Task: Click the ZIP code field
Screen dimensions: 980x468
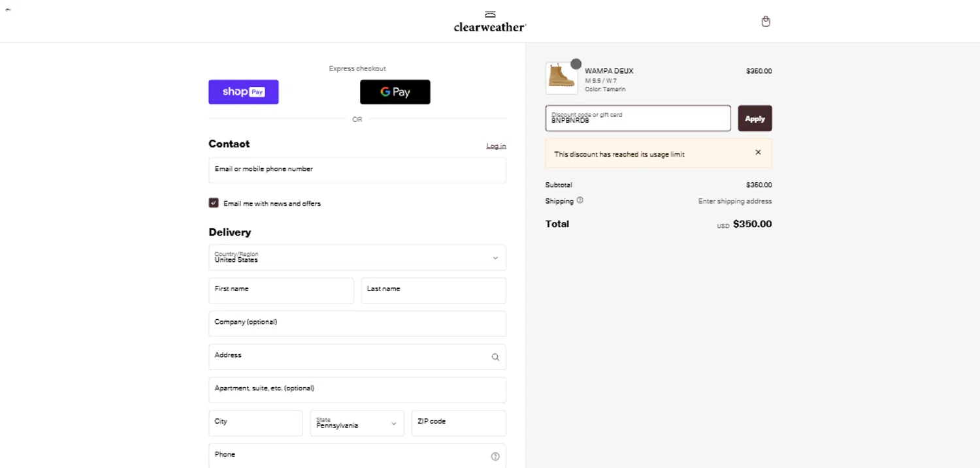Action: click(459, 423)
